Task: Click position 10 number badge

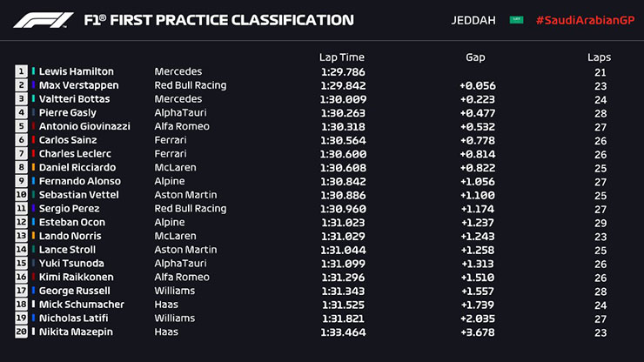Action: (x=21, y=195)
